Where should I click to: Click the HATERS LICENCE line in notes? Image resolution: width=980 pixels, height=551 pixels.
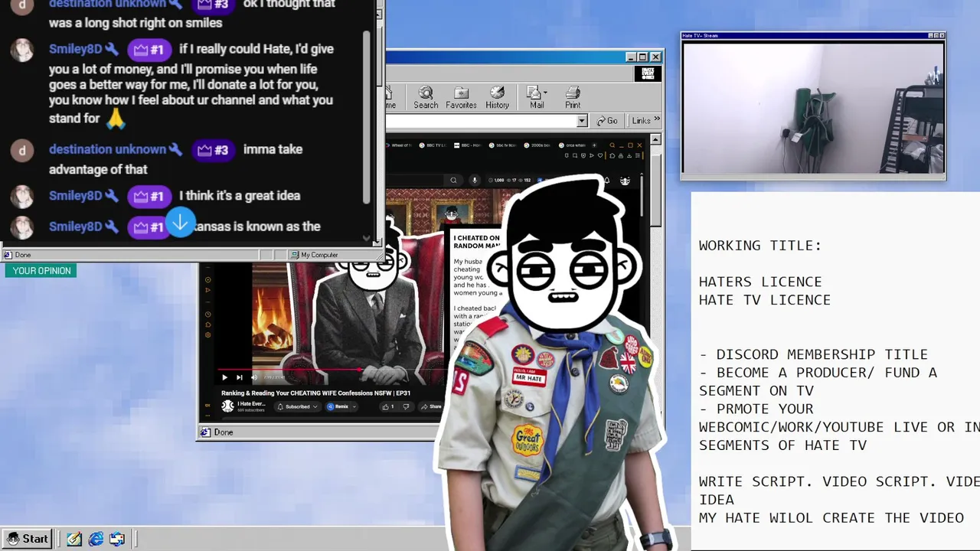point(760,282)
